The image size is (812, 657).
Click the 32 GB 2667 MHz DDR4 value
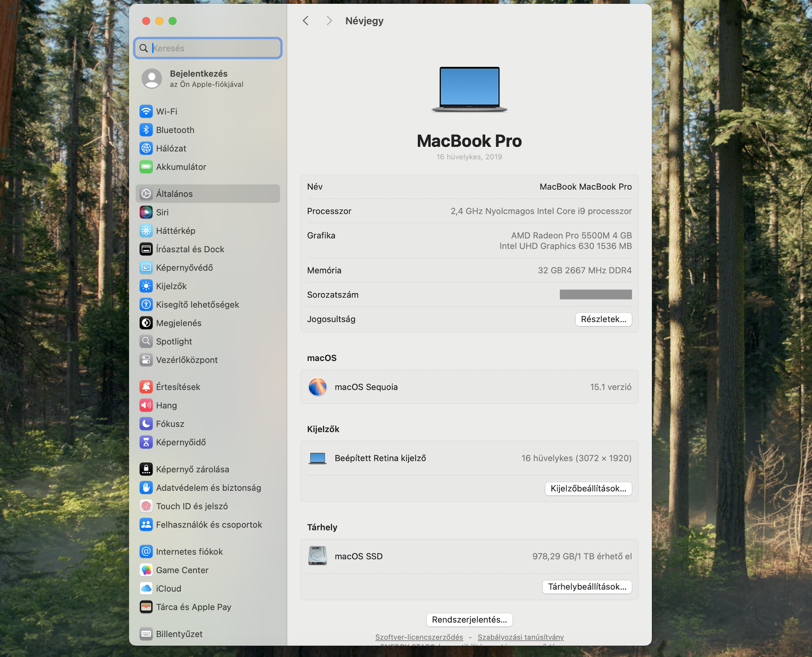pyautogui.click(x=584, y=270)
